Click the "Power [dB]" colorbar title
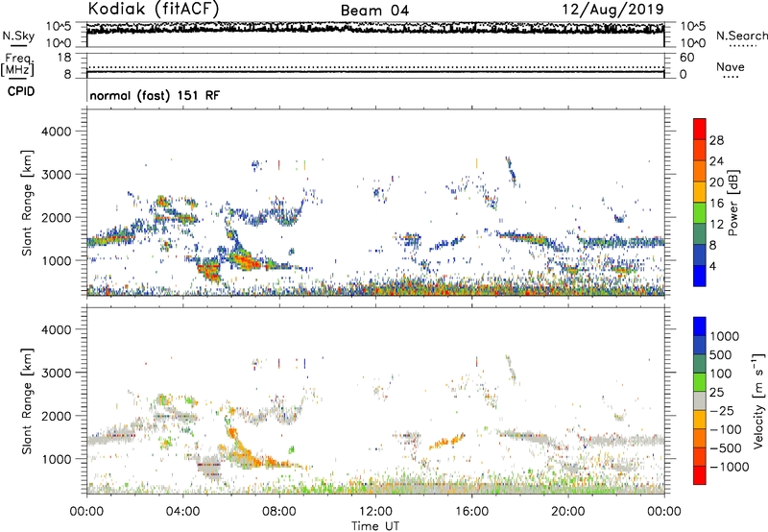Screen dimensions: 768x532 click(x=733, y=203)
